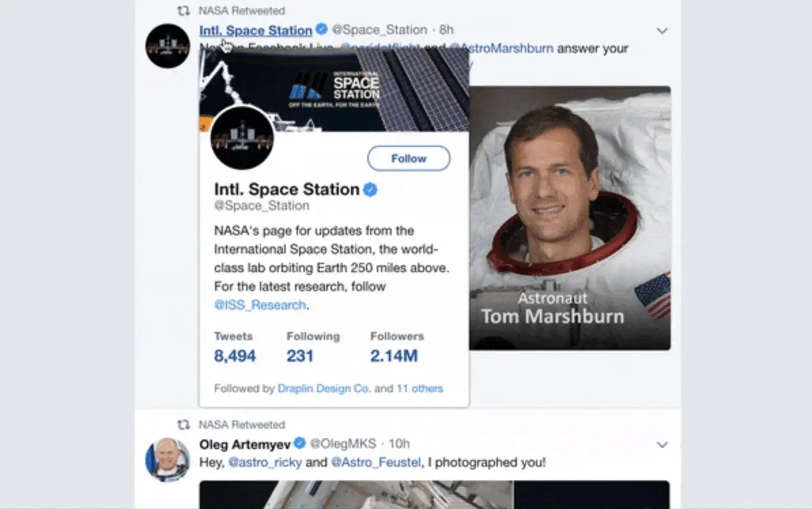Open the 10h timestamp of Oleg's tweet
The height and width of the screenshot is (509, 812).
399,444
